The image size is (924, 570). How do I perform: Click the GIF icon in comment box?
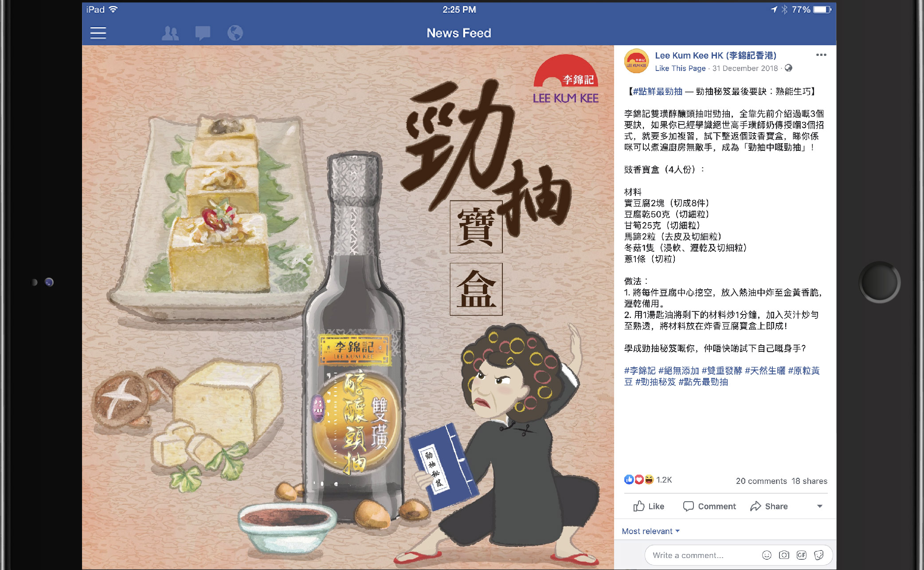tap(801, 555)
